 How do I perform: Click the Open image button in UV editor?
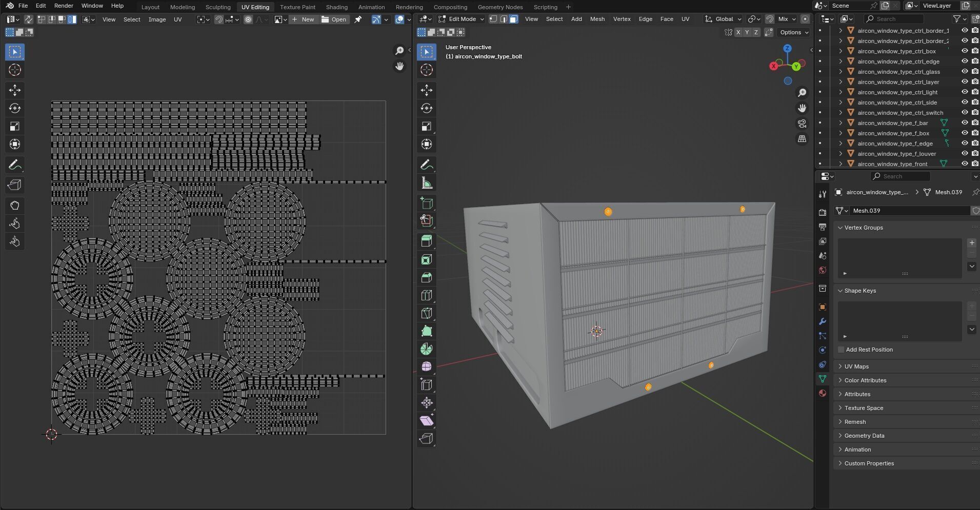[x=334, y=19]
